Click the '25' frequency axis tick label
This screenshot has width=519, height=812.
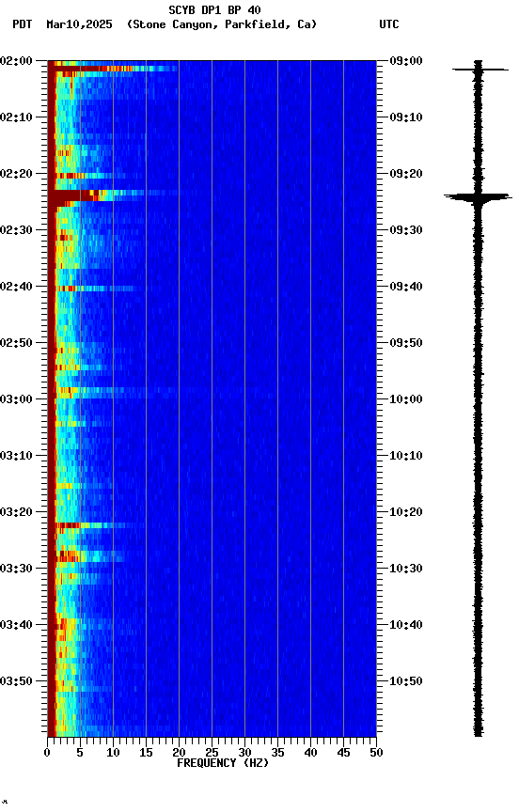pyautogui.click(x=212, y=753)
